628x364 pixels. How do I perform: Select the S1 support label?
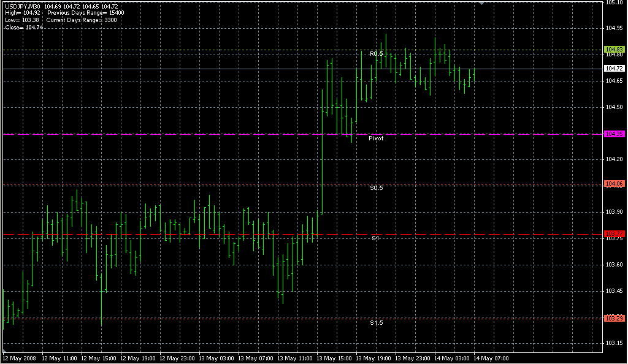coord(375,238)
